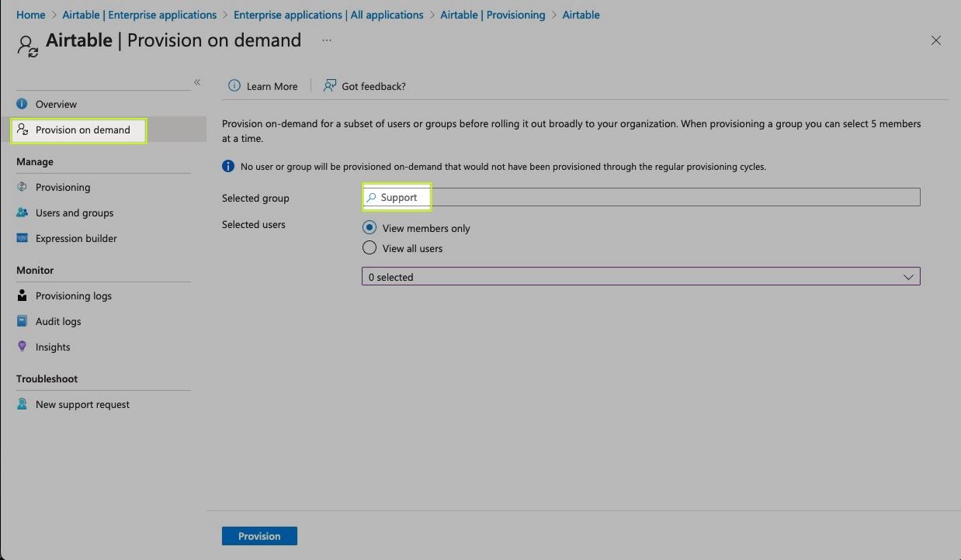Screen dimensions: 961x560
Task: Click the Provision on demand user icon
Action: pyautogui.click(x=23, y=130)
